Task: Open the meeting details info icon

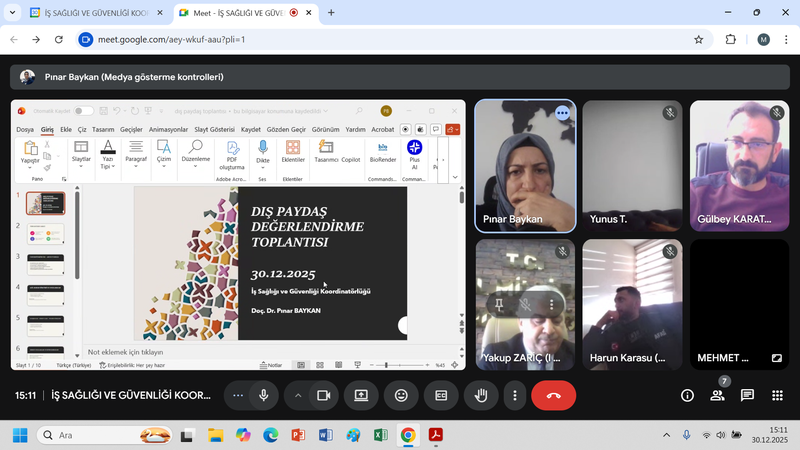Action: 687,395
